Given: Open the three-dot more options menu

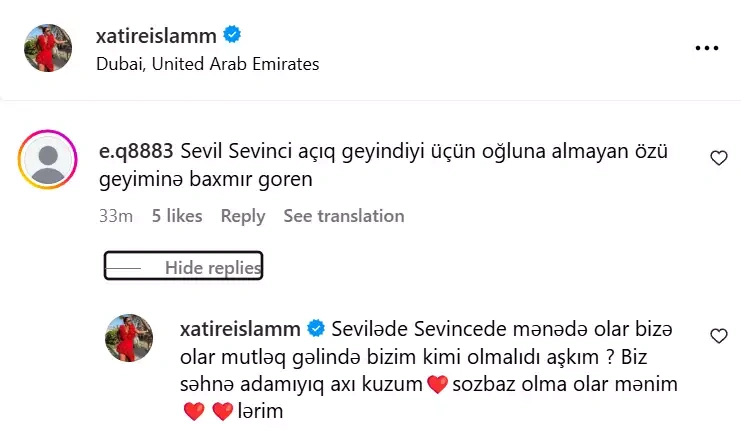Looking at the screenshot, I should tap(706, 47).
